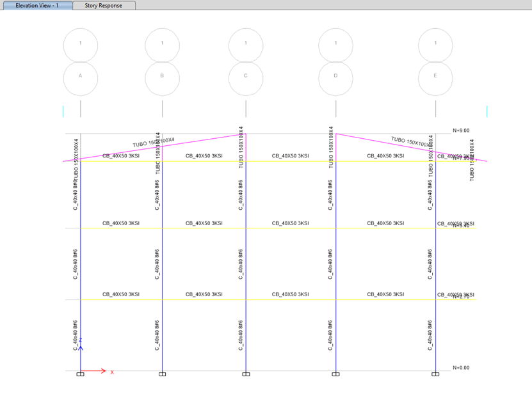532x396 pixels.
Task: Click grid bubble labeled C
Action: (x=246, y=79)
